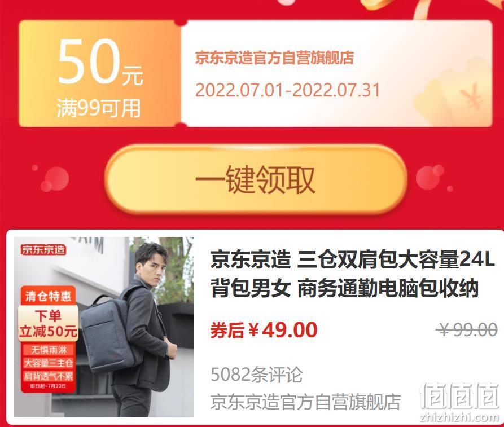Viewport: 504px width, 427px height.
Task: Click the 无惧雨淋 feature label
Action: click(x=48, y=350)
